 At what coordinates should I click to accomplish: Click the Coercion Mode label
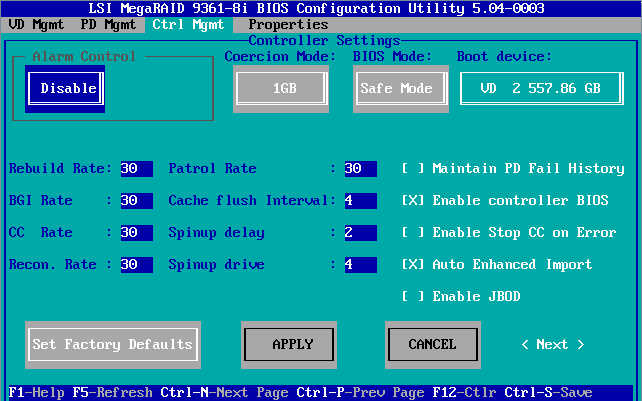pos(280,57)
